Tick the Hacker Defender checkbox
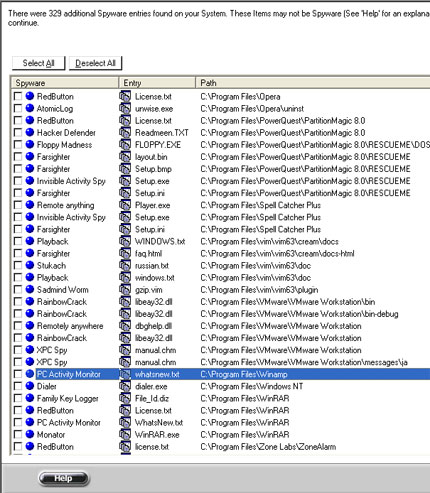Screen dimensions: 430x493 click(x=18, y=133)
